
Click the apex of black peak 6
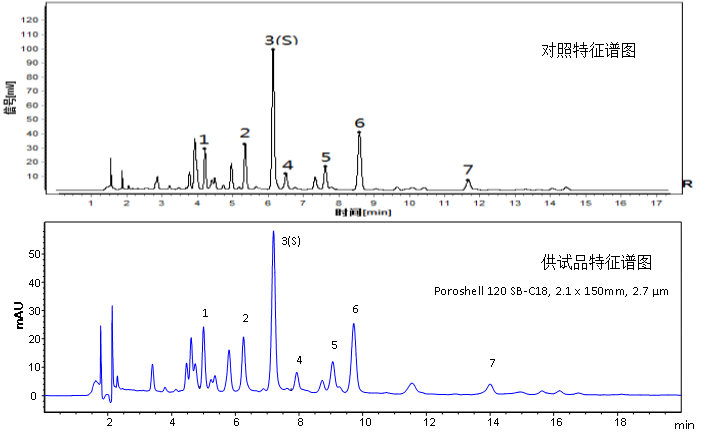pyautogui.click(x=359, y=133)
